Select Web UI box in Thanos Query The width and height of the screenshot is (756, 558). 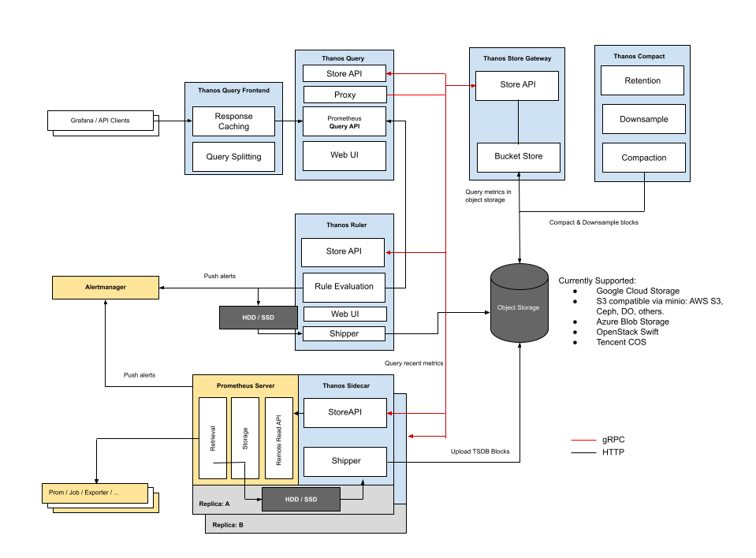click(344, 155)
